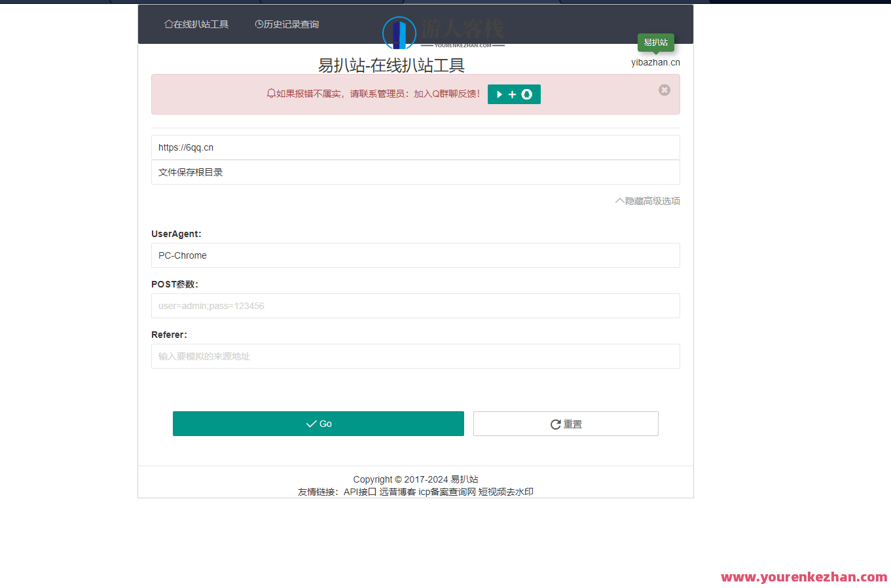Open the UserAgent dropdown showing PC-Chrome

415,255
